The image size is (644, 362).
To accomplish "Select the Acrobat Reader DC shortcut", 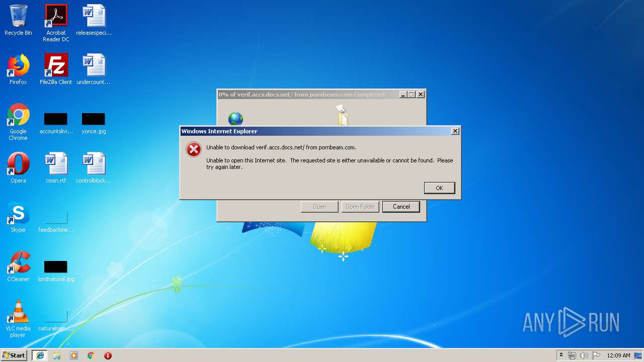I will (x=56, y=23).
